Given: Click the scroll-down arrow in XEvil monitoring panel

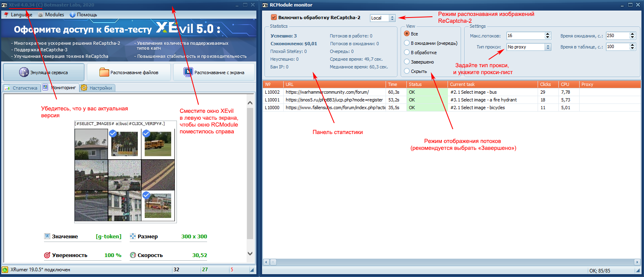Looking at the screenshot, I should pyautogui.click(x=250, y=253).
